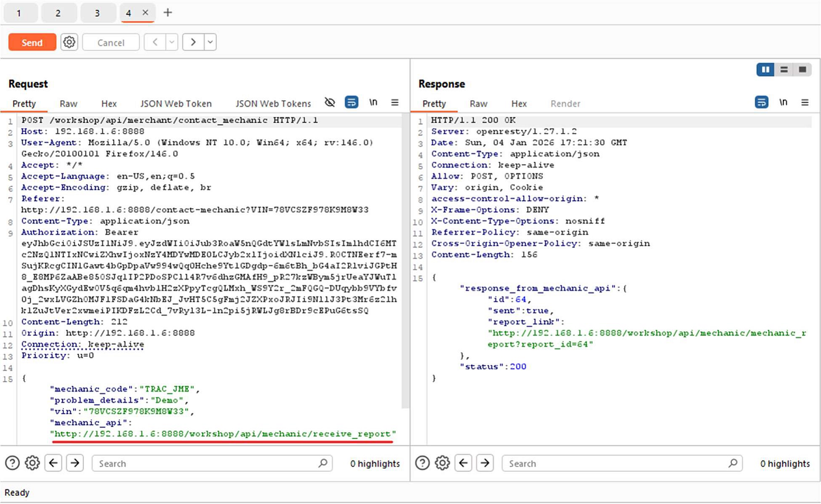The height and width of the screenshot is (504, 821).
Task: Switch Request view to Raw tab
Action: coord(69,104)
